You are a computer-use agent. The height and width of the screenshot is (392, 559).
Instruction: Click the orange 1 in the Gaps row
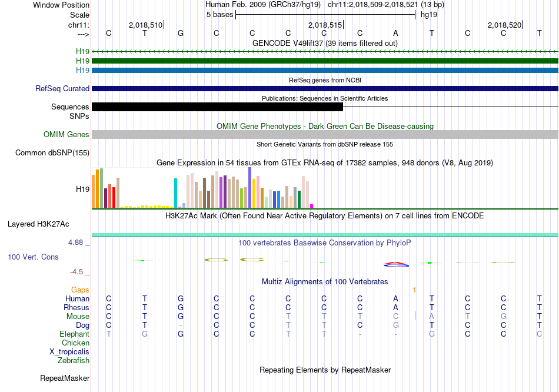[x=414, y=290]
